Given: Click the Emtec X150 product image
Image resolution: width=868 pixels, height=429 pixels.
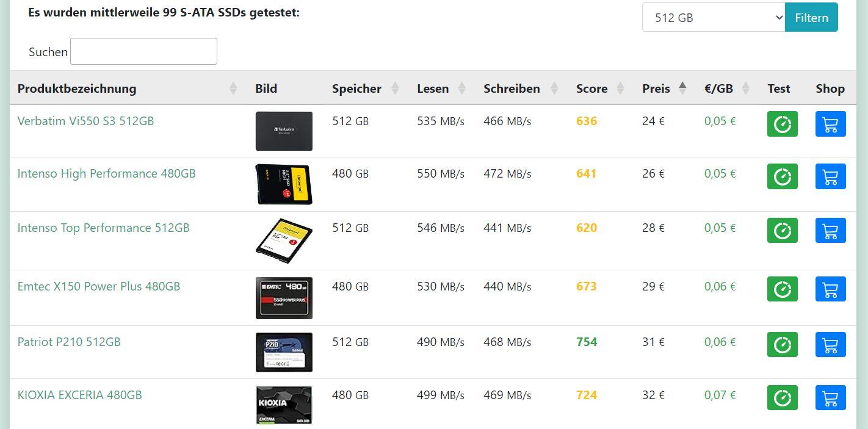Looking at the screenshot, I should coord(284,298).
